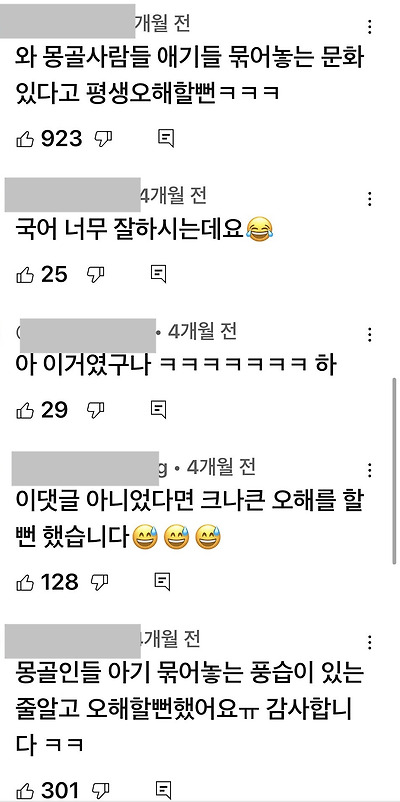Viewport: 400px width, 802px height.
Task: Like the 국어 너무 잘하시는데요 comment
Action: [25, 275]
